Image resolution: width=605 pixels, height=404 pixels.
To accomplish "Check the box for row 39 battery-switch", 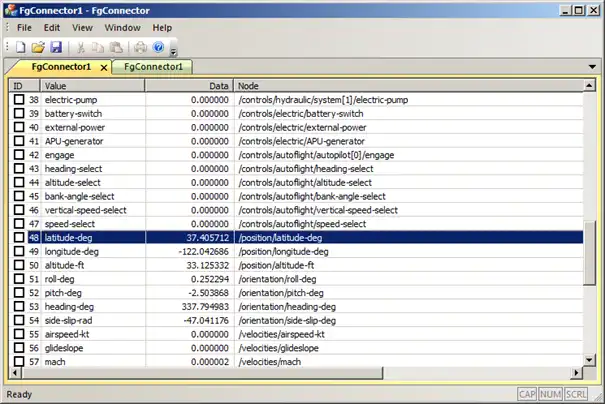I will click(x=19, y=113).
